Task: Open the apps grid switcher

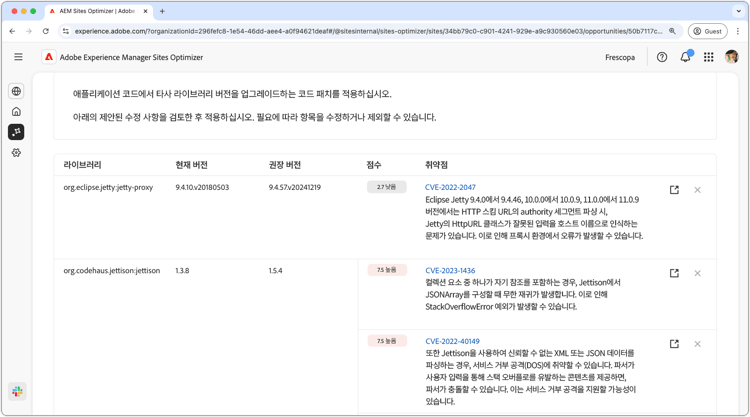Action: click(x=709, y=57)
